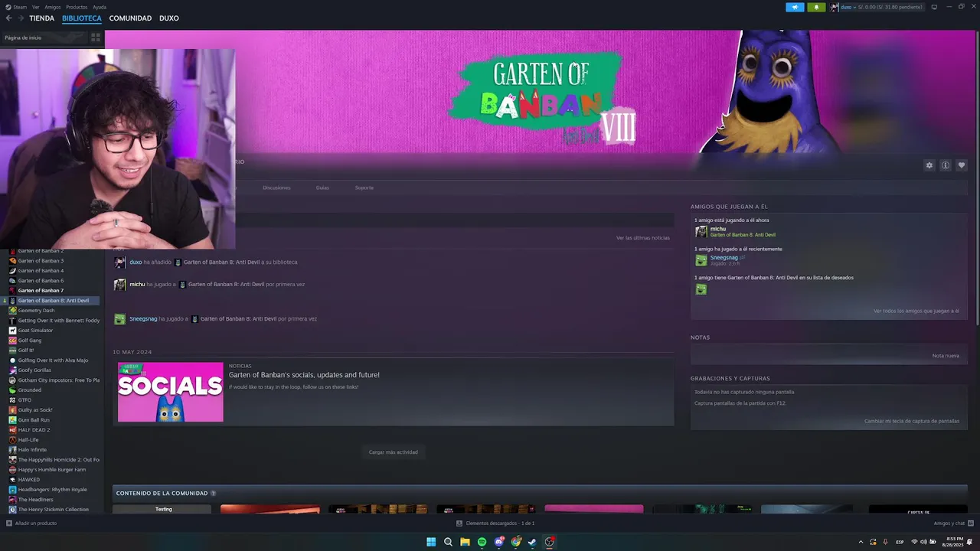Screen dimensions: 980x551
Task: Click the Cargar más actividad button
Action: tap(394, 452)
